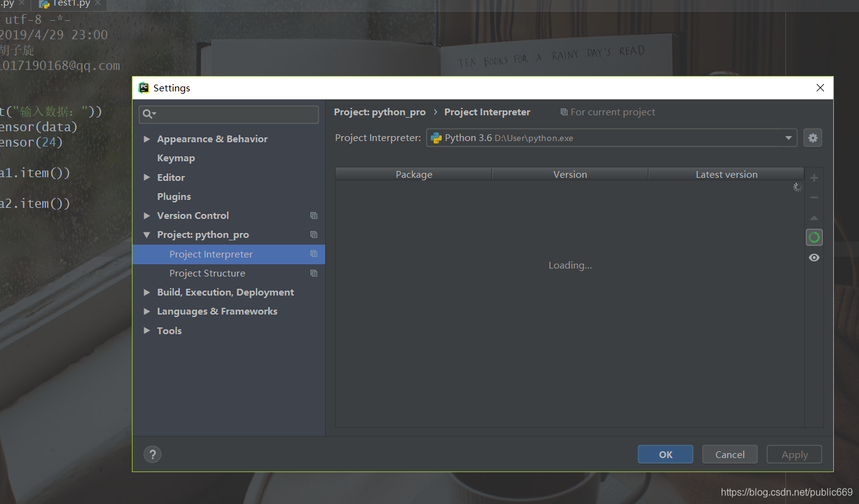The width and height of the screenshot is (859, 504).
Task: Click the Cancel button
Action: point(730,454)
